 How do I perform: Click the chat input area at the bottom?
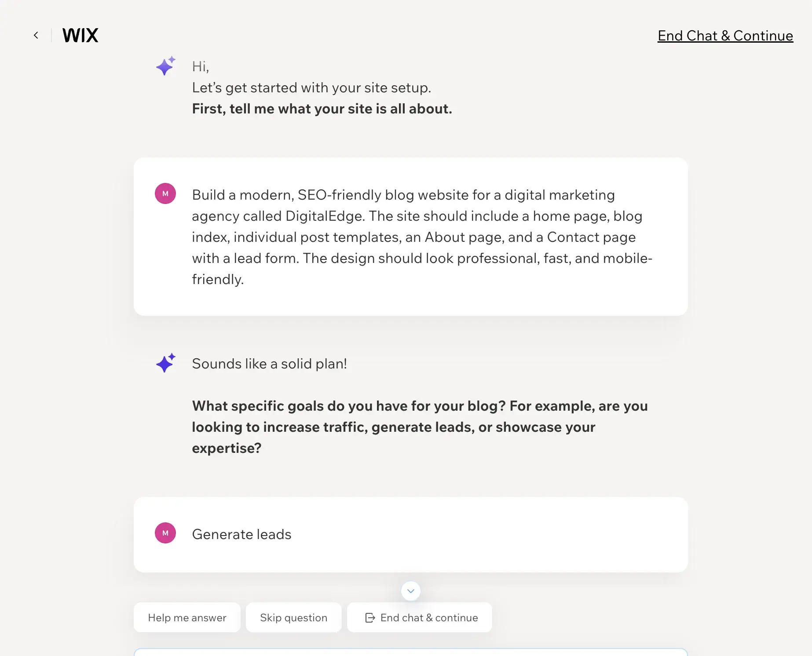[x=410, y=652]
